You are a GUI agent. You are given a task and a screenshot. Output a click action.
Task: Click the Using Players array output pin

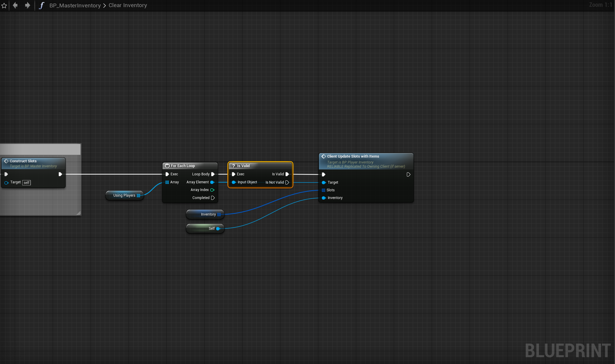point(138,195)
